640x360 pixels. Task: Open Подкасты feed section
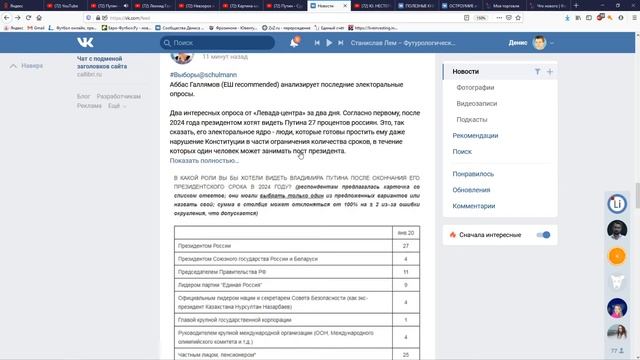tap(472, 119)
